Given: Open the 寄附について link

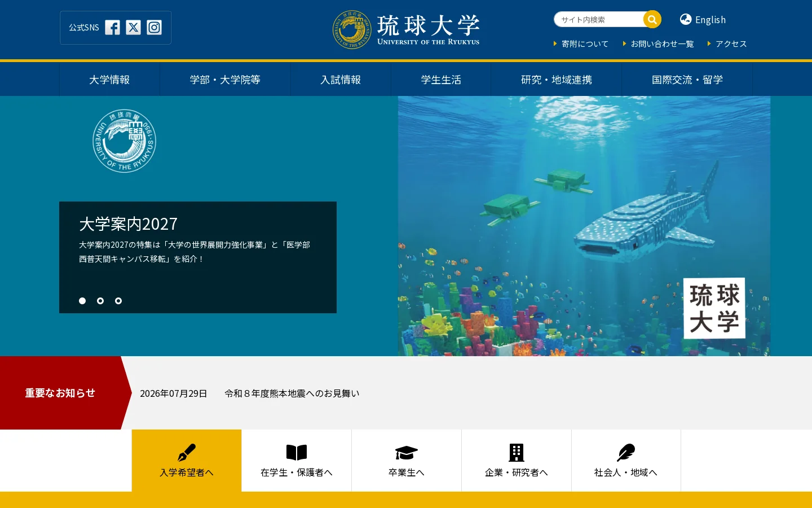Looking at the screenshot, I should pyautogui.click(x=585, y=44).
